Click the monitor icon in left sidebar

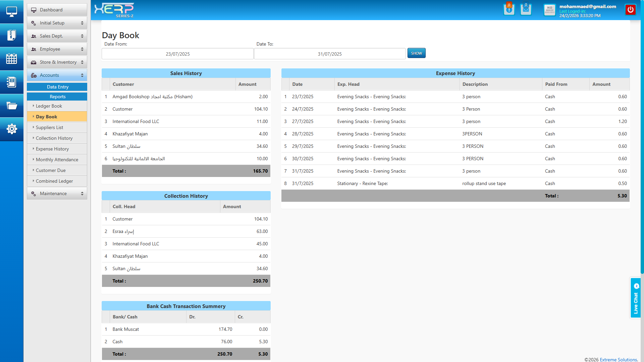coord(11,12)
